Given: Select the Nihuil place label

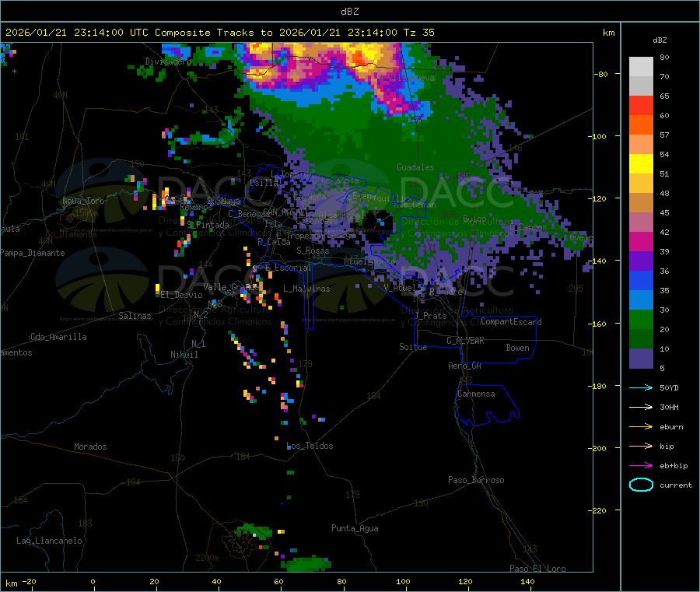Looking at the screenshot, I should (x=184, y=355).
